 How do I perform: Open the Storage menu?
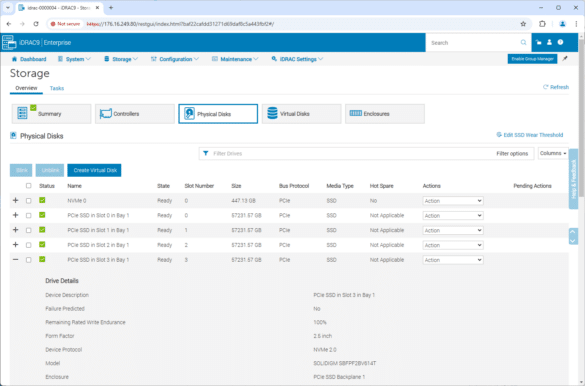pos(121,59)
